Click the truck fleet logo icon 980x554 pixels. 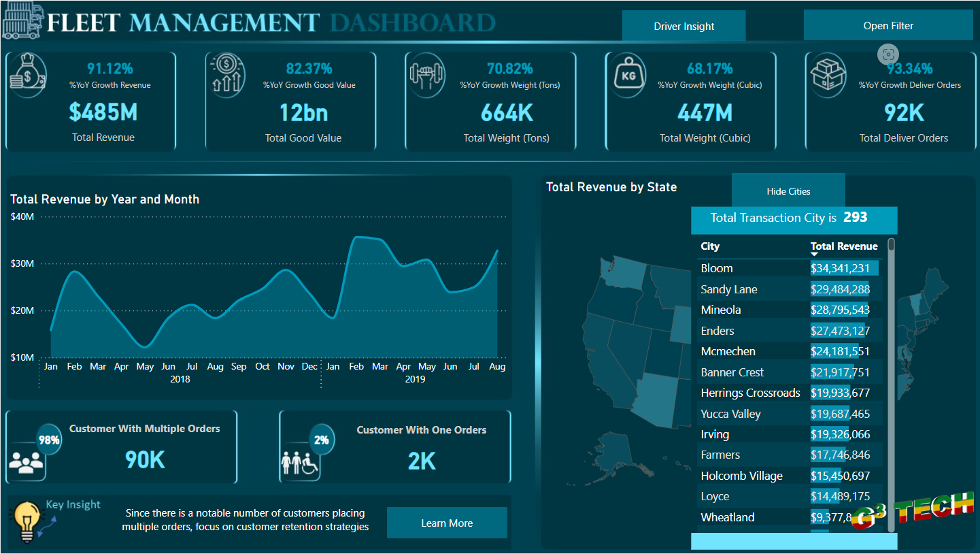click(x=22, y=22)
